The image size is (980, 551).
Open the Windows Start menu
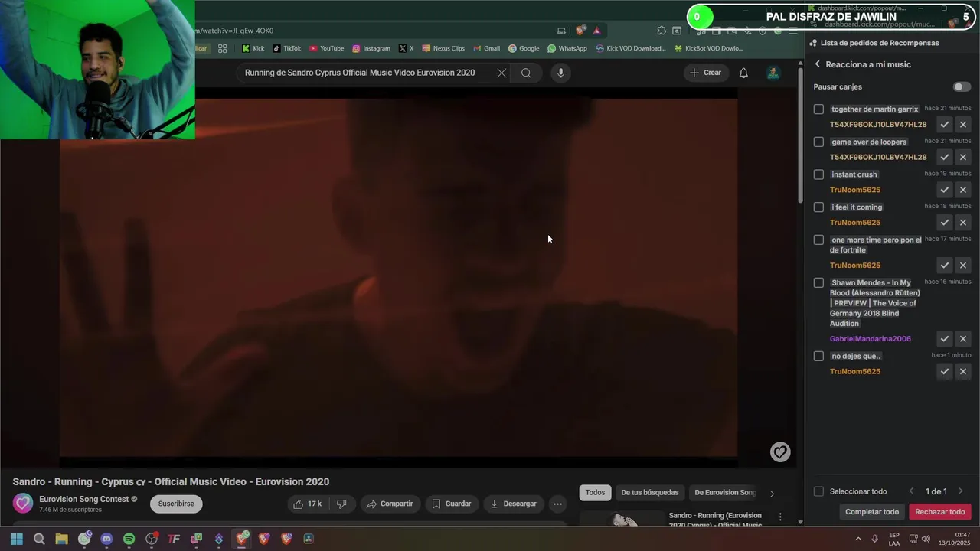(x=17, y=539)
